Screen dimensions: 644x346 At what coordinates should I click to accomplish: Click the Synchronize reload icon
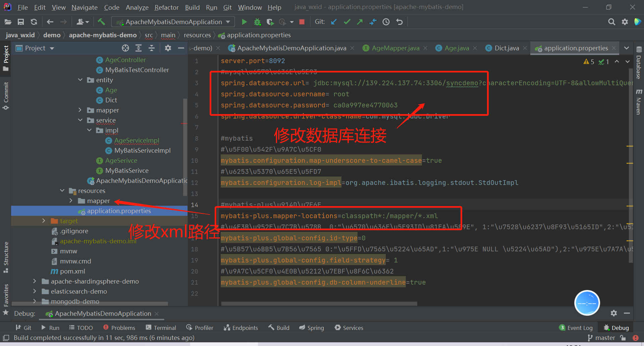click(34, 22)
